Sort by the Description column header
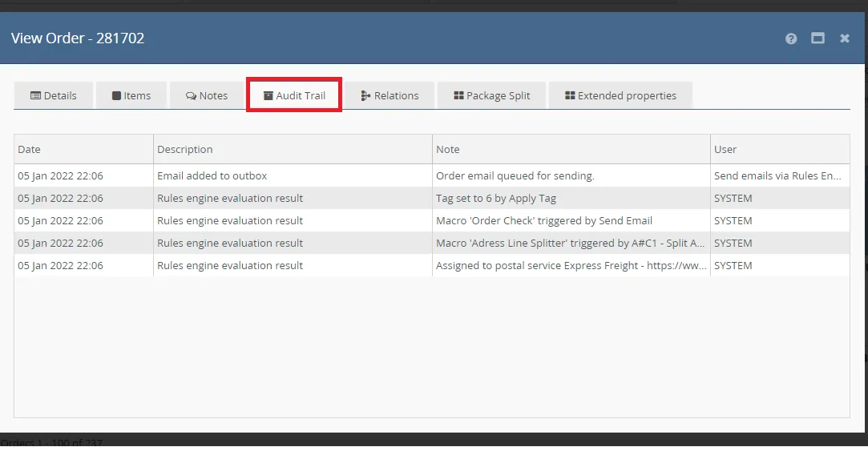Screen dimensions: 868x451 pyautogui.click(x=293, y=150)
